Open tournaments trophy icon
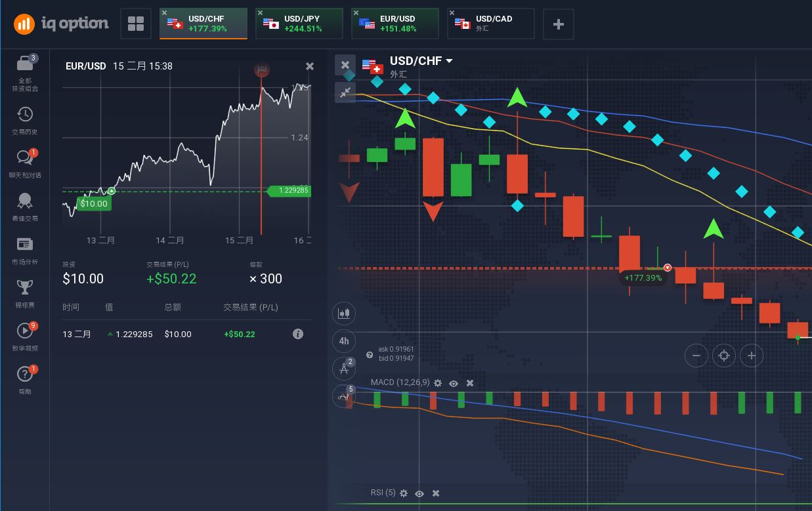The height and width of the screenshot is (511, 812). (x=25, y=287)
